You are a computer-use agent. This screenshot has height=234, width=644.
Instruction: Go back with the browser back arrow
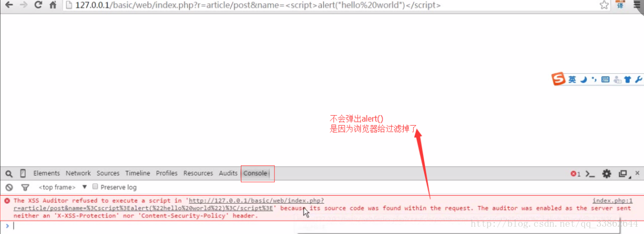[8, 5]
